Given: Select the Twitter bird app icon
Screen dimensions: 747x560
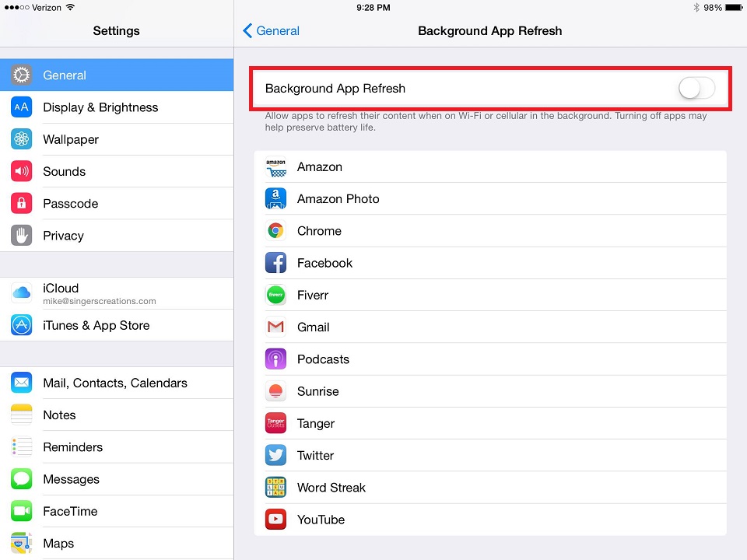Looking at the screenshot, I should point(275,455).
